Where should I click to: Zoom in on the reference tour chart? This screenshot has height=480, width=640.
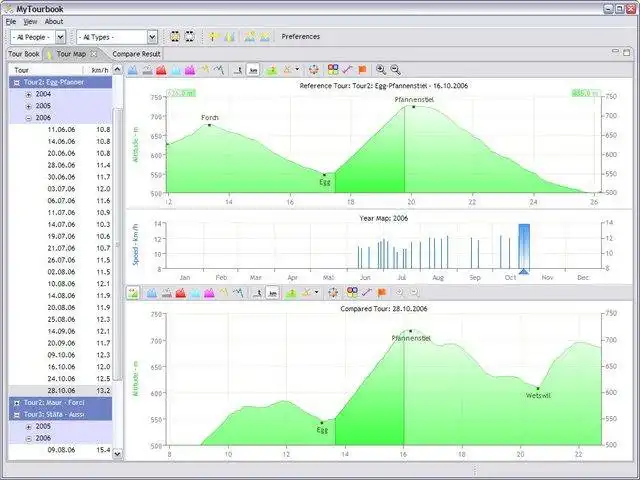tap(381, 70)
